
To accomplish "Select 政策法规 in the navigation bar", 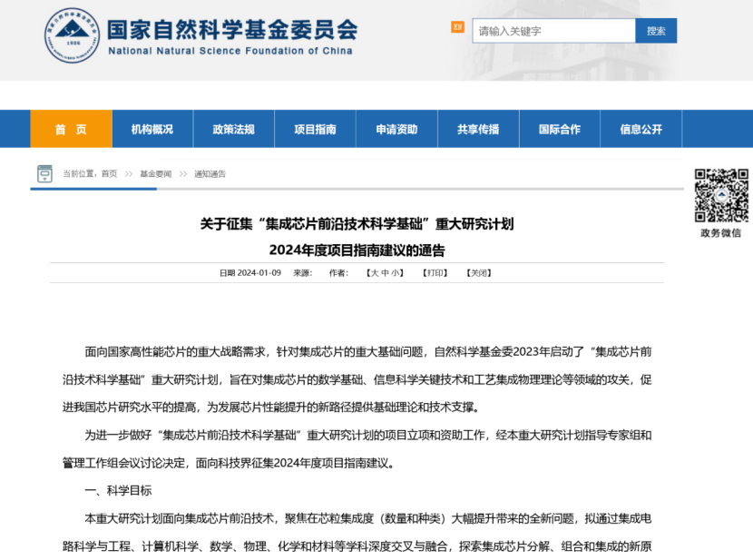I will tap(233, 129).
